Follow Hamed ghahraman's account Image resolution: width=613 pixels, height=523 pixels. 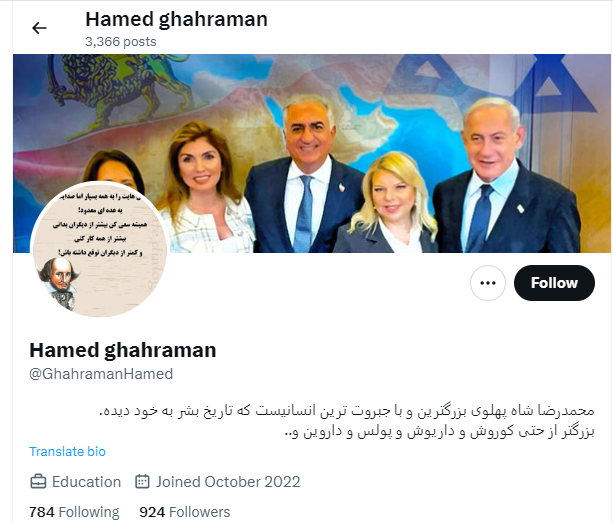(x=554, y=283)
